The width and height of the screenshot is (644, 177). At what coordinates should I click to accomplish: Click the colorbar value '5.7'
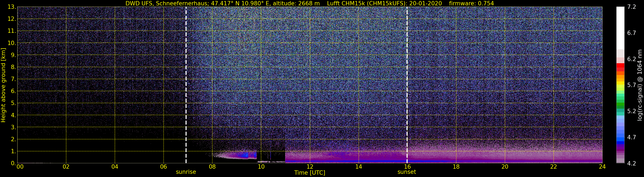click(632, 85)
